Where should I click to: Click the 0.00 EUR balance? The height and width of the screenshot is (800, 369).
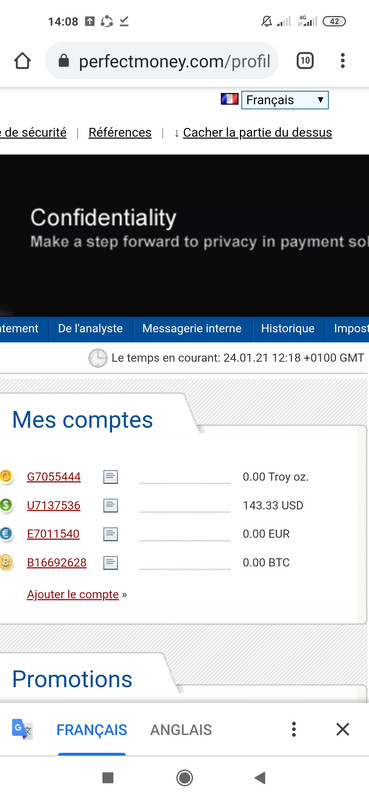266,534
